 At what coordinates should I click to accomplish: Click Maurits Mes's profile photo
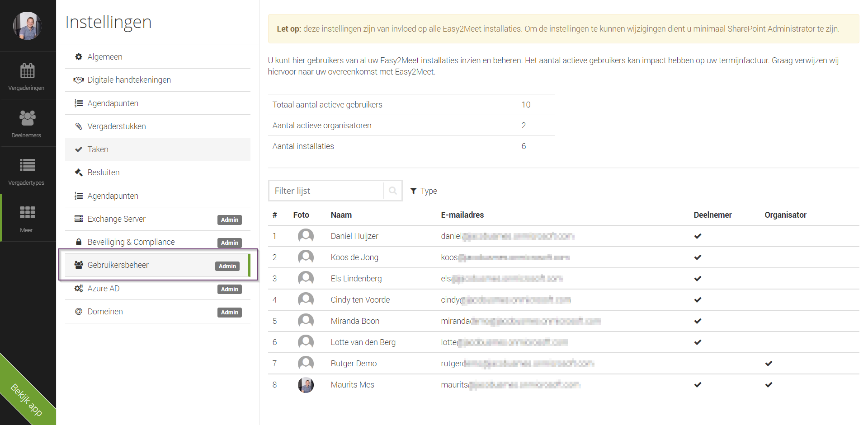(x=306, y=385)
